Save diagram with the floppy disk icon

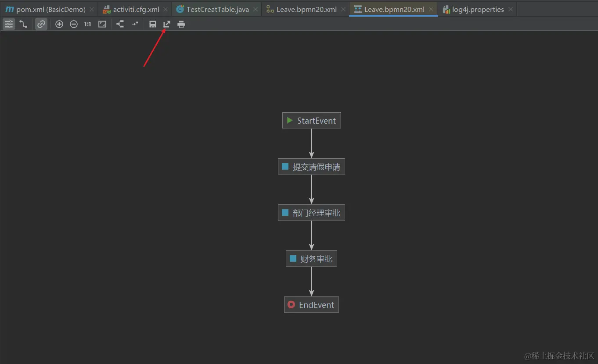(x=153, y=24)
